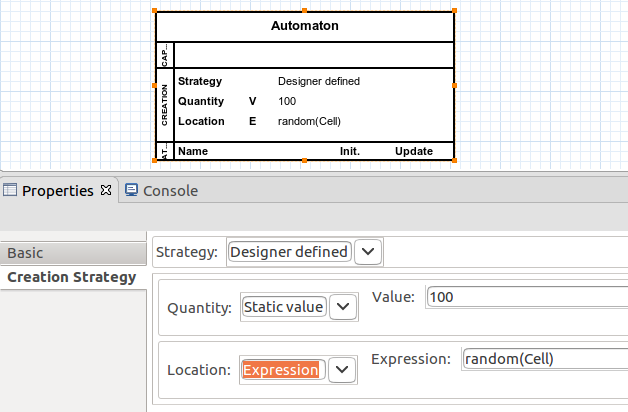Screen dimensions: 628x412
Task: Open the Basic properties section
Action: 27,253
